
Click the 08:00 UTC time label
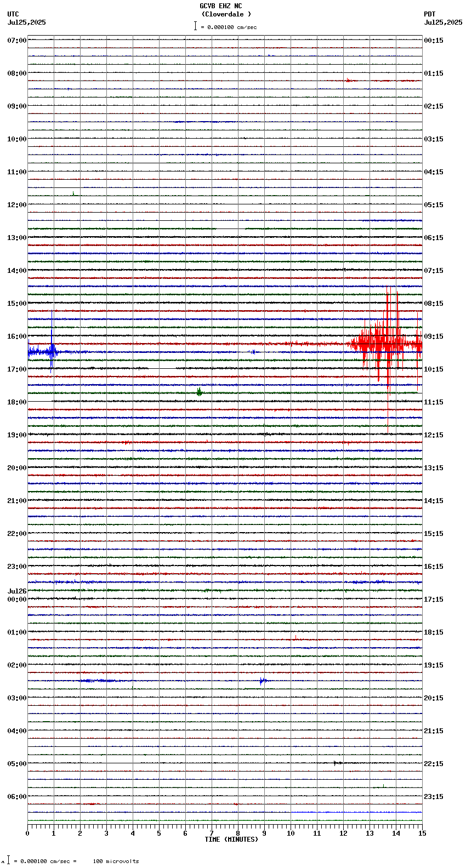tap(17, 73)
